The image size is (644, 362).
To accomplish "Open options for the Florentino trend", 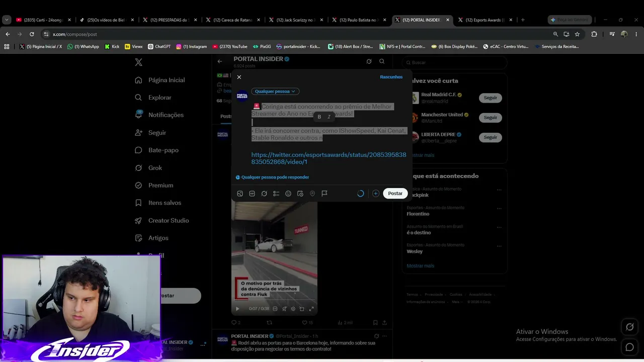I will coord(499,209).
